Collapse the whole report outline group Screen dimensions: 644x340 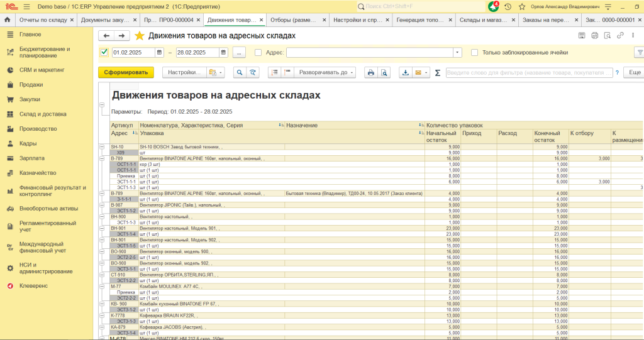pos(102,105)
